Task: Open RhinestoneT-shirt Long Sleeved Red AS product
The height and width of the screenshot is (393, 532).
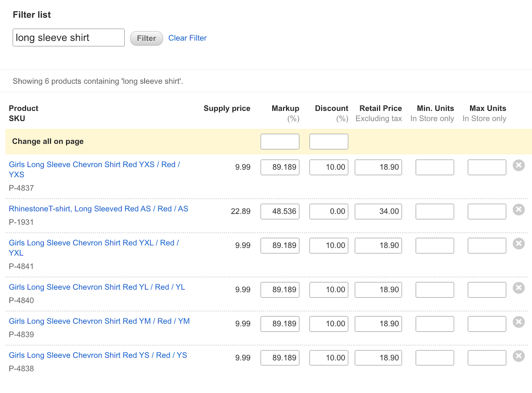Action: pyautogui.click(x=98, y=209)
